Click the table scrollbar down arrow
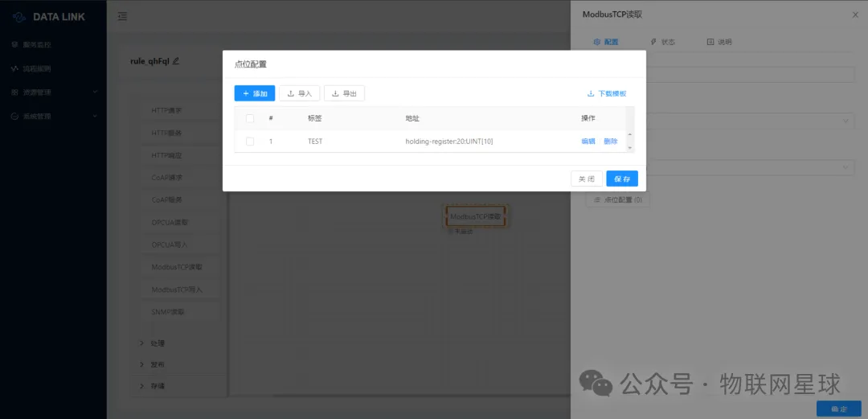 pyautogui.click(x=629, y=148)
